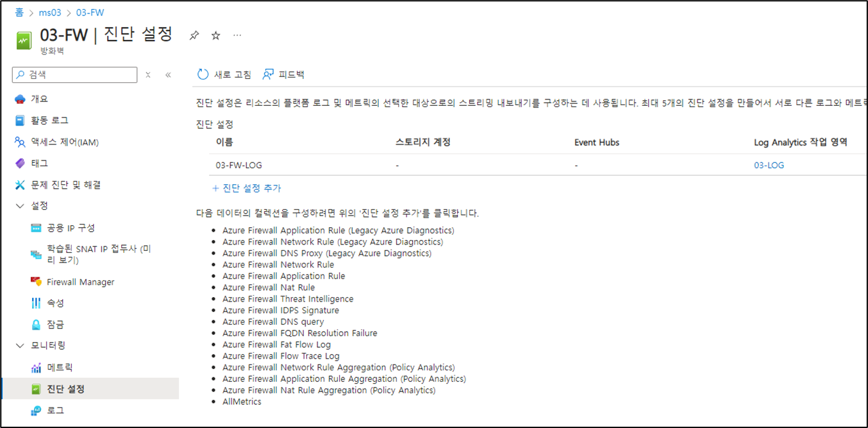Click the 스토리지 계정 column header
Image resolution: width=868 pixels, height=428 pixels.
(423, 142)
